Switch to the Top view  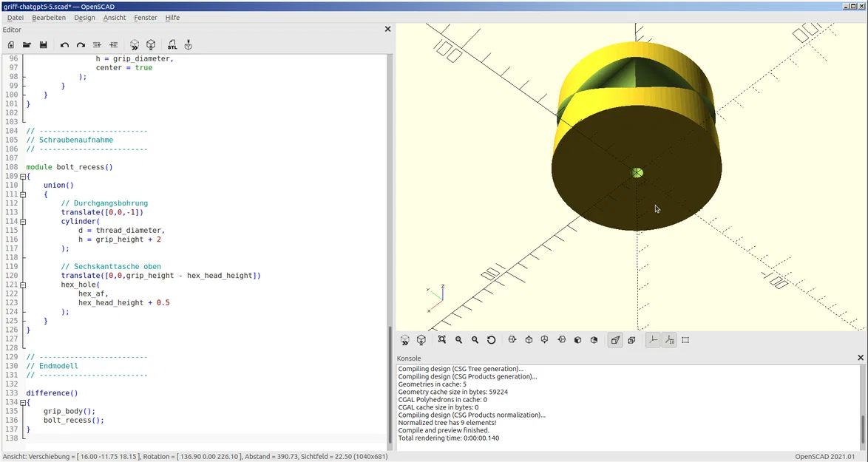click(529, 340)
